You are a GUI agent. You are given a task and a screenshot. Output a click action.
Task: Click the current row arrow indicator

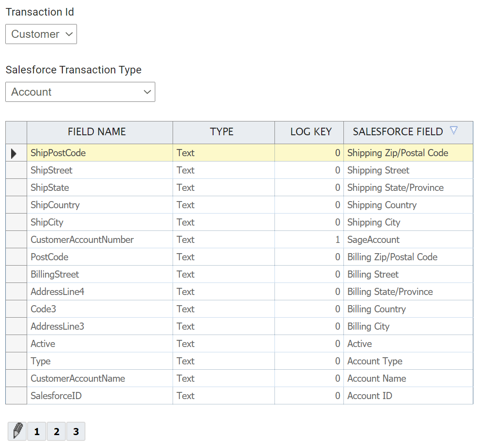14,153
